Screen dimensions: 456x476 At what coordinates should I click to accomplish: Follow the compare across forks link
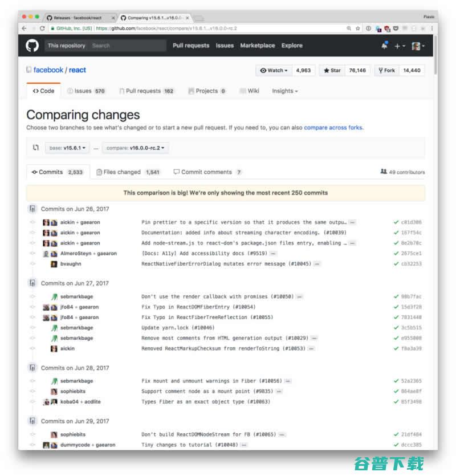(x=333, y=128)
